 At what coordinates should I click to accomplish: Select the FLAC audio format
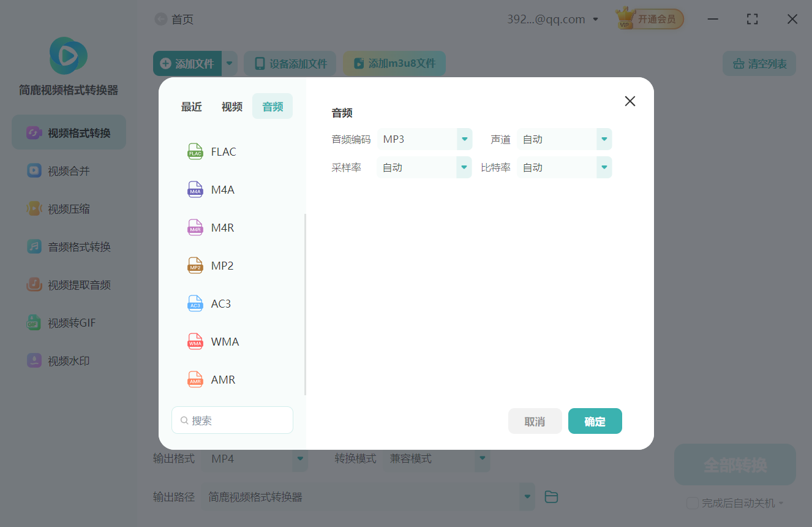point(223,151)
